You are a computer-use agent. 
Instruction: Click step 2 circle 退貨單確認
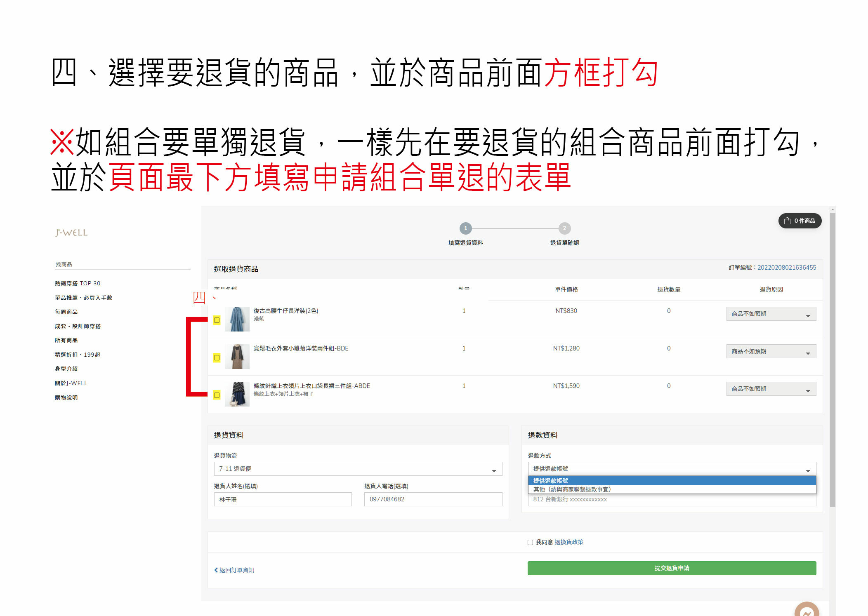pos(564,228)
